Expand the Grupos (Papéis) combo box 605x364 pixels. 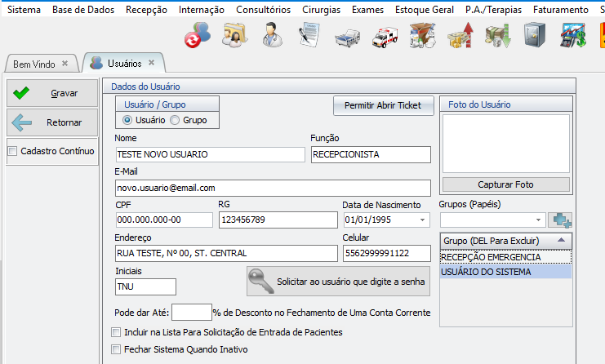[x=539, y=220]
